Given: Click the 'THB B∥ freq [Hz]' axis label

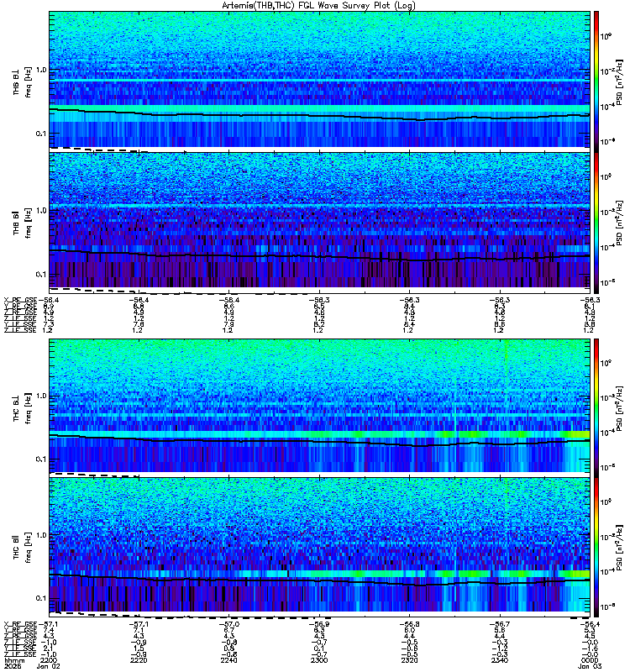Looking at the screenshot, I should (x=23, y=223).
